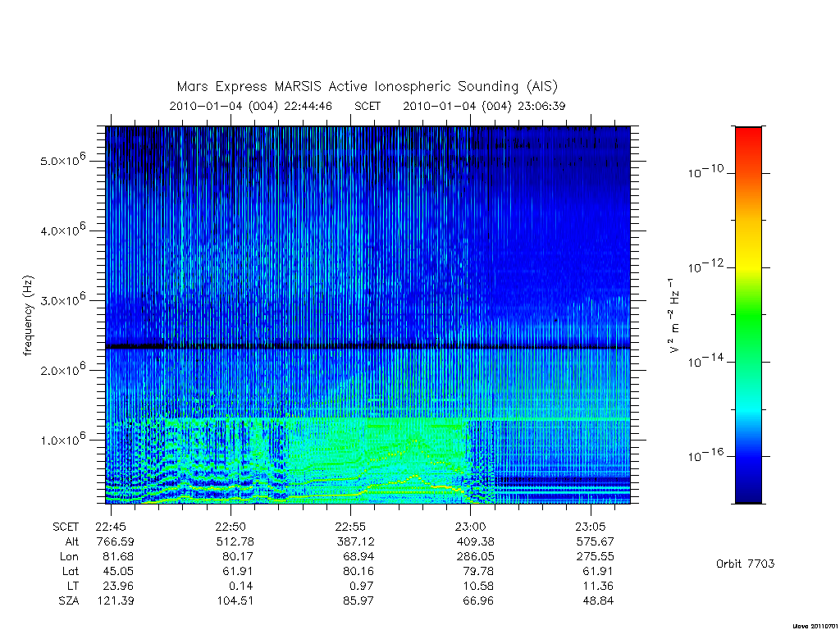The width and height of the screenshot is (840, 630).
Task: Click latitude value 80.16
Action: click(358, 571)
